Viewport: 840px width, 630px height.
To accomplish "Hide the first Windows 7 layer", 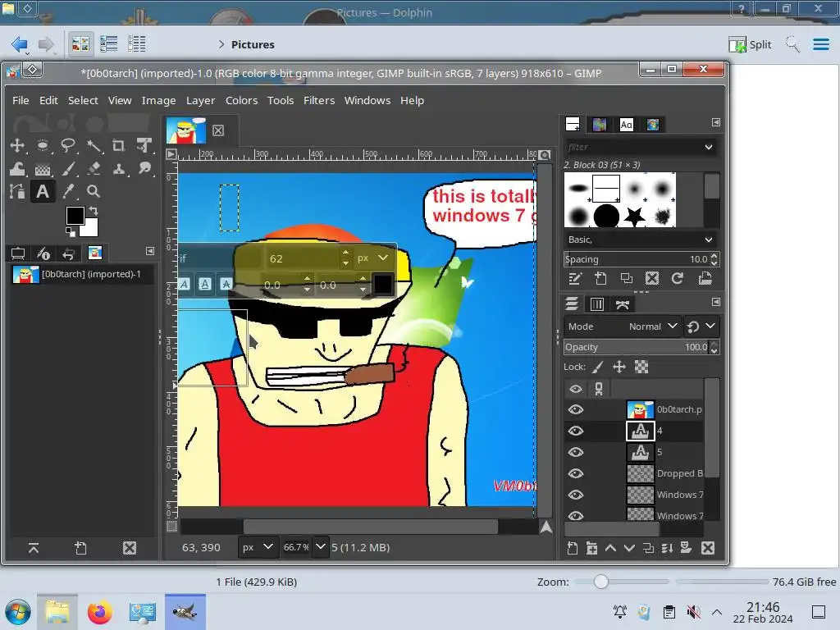I will [576, 495].
